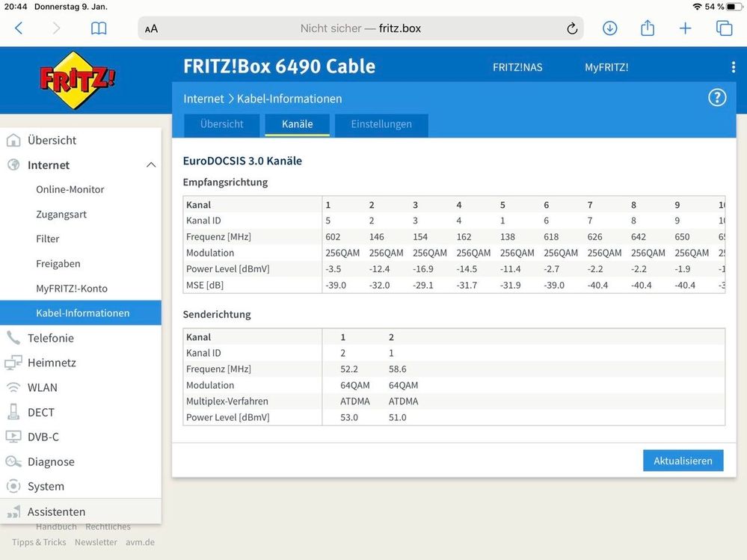The width and height of the screenshot is (747, 560).
Task: Open Freigaben in sidebar
Action: coord(58,264)
